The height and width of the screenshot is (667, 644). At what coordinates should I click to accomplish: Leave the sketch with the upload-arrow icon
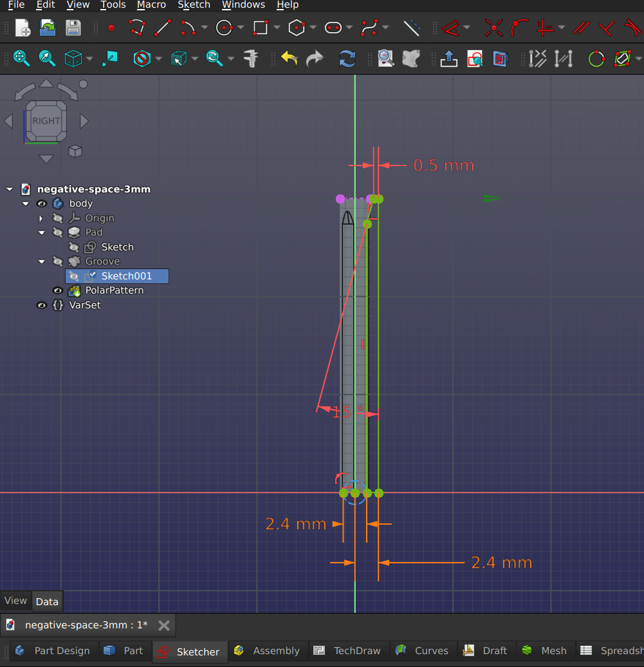[x=449, y=59]
